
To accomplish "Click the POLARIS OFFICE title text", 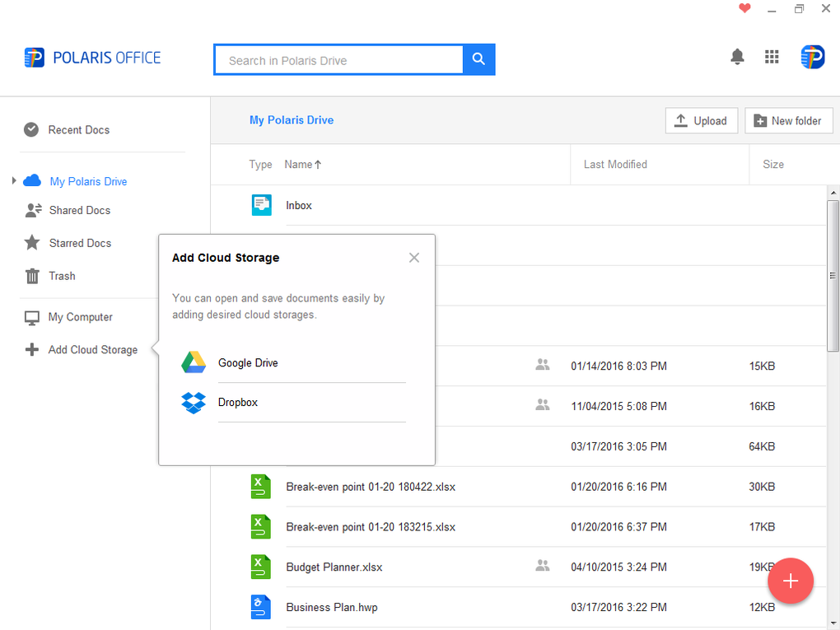I will (x=106, y=58).
